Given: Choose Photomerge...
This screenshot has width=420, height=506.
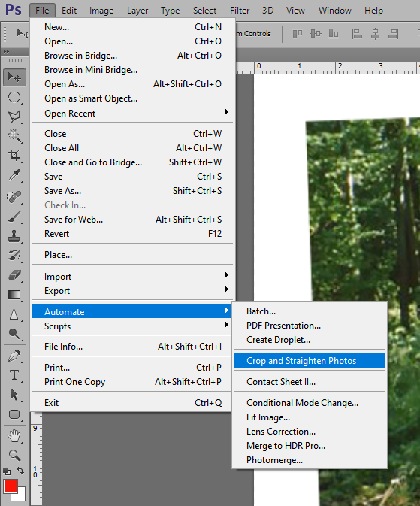Looking at the screenshot, I should click(310, 460).
